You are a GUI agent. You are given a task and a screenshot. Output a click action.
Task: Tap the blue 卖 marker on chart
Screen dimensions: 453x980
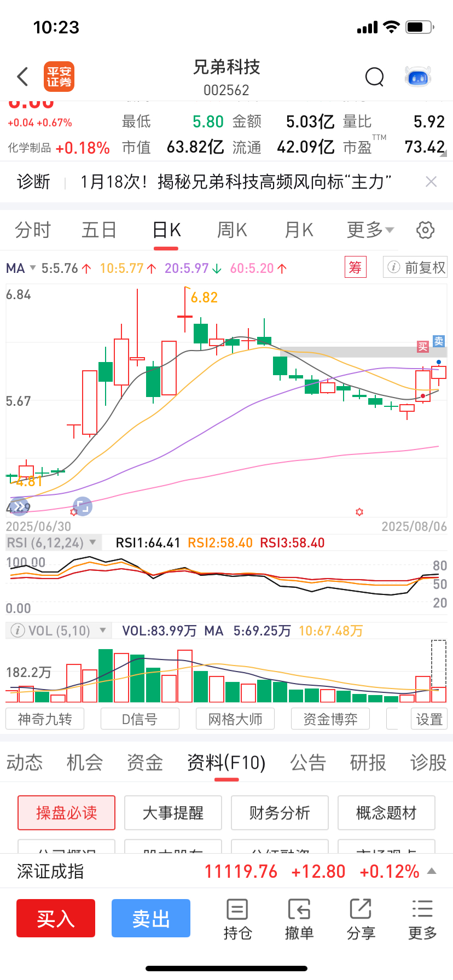point(439,341)
